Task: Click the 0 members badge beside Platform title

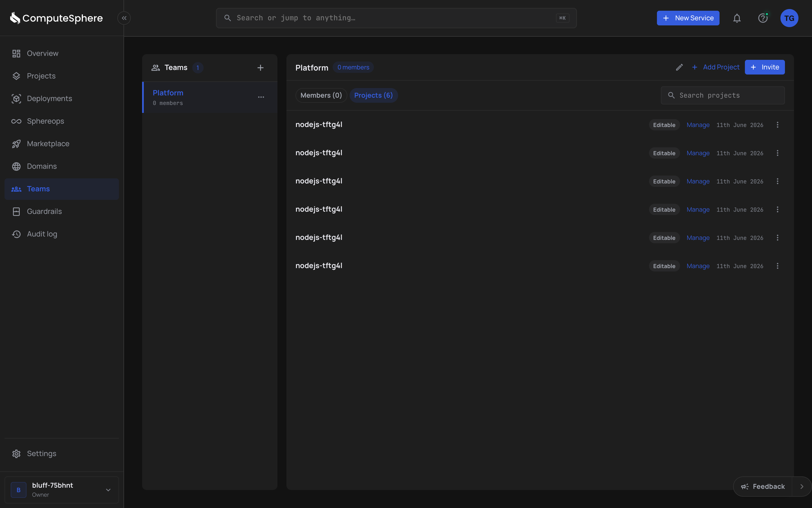Action: point(353,67)
